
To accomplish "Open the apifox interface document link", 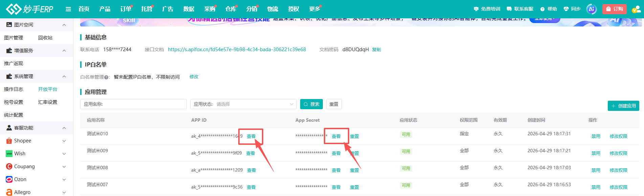I will click(237, 50).
